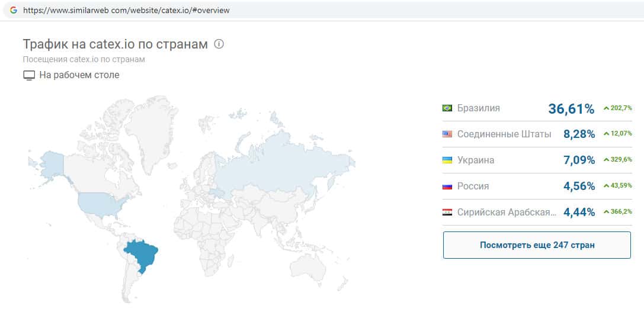Viewport: 644px width, 325px height.
Task: Click the desktop monitor icon
Action: (x=29, y=75)
